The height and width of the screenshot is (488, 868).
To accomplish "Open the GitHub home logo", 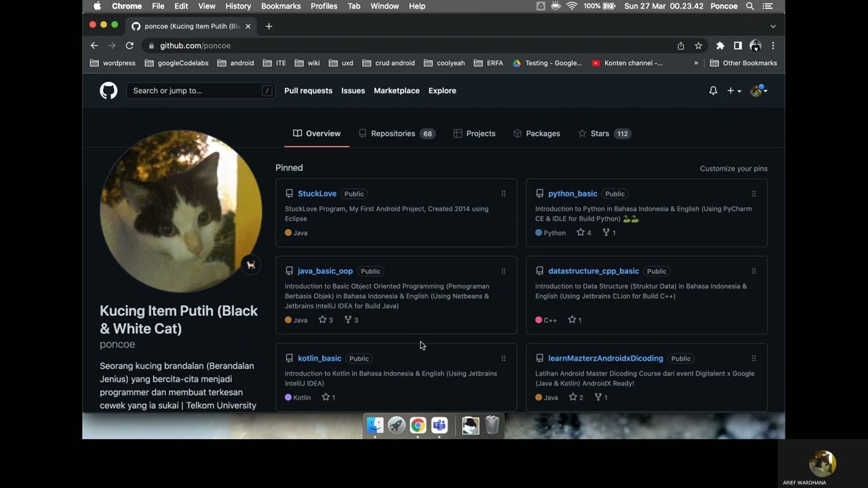I will (108, 91).
